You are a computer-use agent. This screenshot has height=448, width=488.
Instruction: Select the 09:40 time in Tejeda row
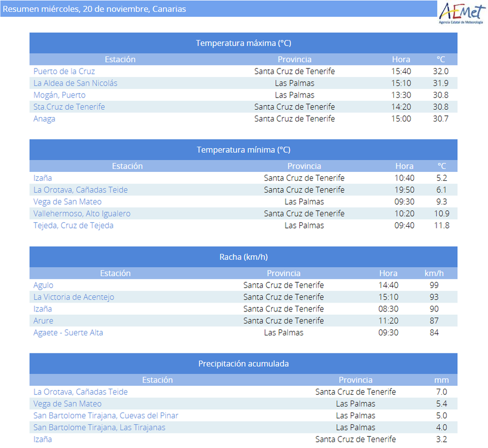pos(405,225)
